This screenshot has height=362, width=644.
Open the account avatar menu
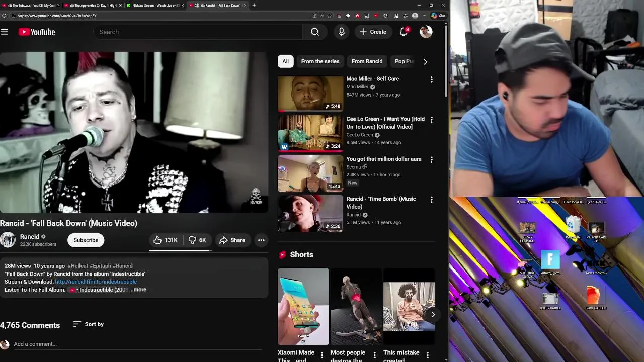click(426, 32)
